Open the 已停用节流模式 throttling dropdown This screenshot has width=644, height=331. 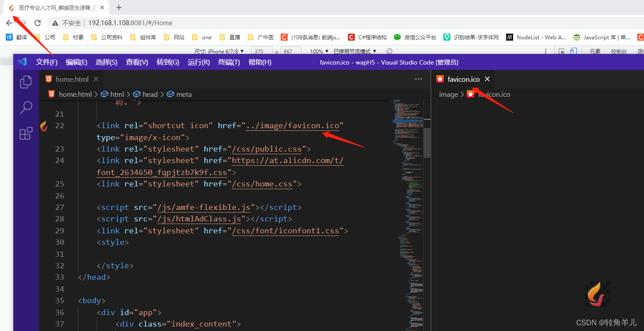[x=355, y=52]
